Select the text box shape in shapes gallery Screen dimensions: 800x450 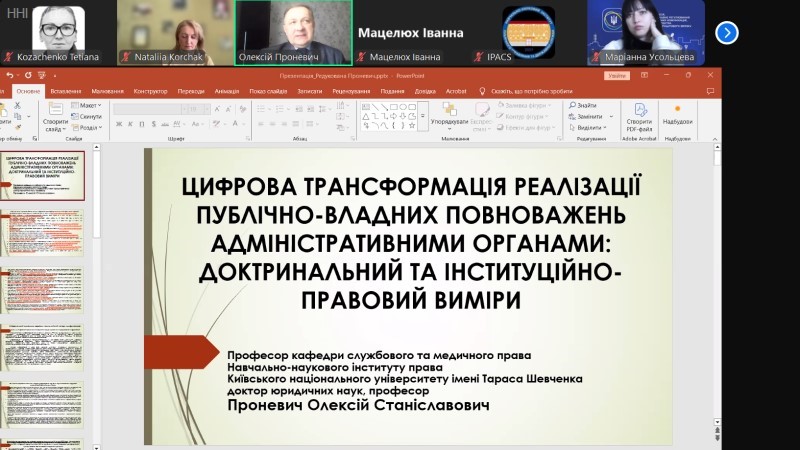coord(366,107)
